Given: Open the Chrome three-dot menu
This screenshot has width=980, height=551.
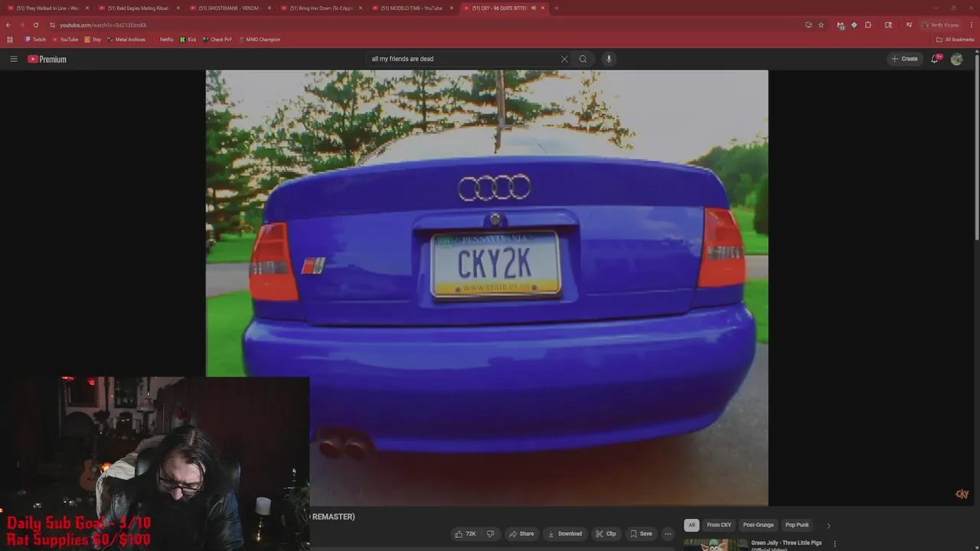Looking at the screenshot, I should tap(970, 24).
